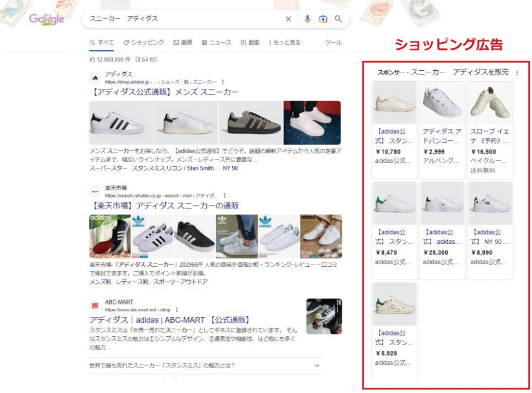This screenshot has height=393, width=532.
Task: Open the ¥5,929 Stan Smith shopping ad
Action: pyautogui.click(x=394, y=331)
